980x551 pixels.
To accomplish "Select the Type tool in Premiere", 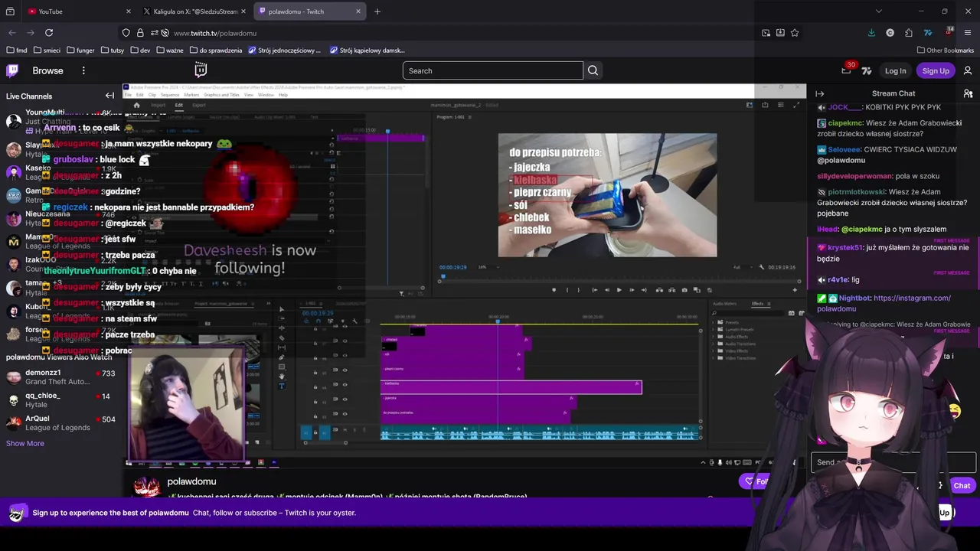I will [x=282, y=386].
